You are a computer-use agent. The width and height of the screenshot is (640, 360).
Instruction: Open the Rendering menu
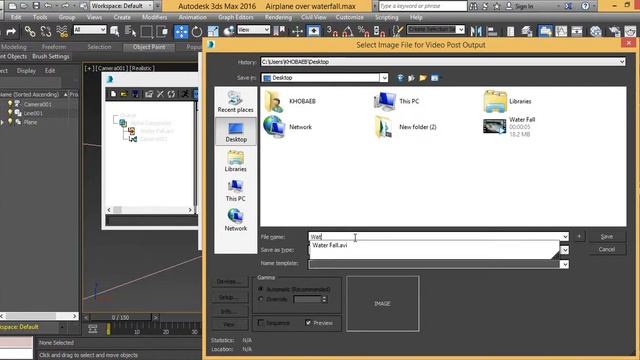[278, 17]
